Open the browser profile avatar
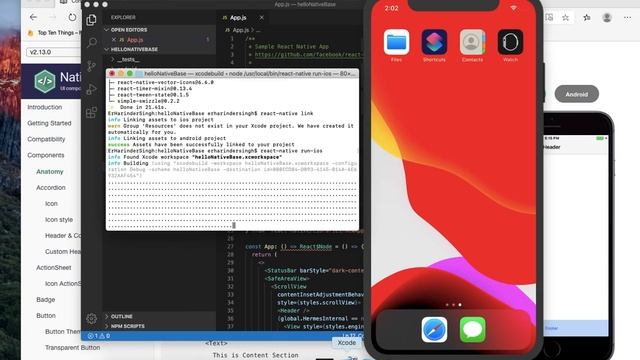The height and width of the screenshot is (360, 640). pyautogui.click(x=607, y=18)
